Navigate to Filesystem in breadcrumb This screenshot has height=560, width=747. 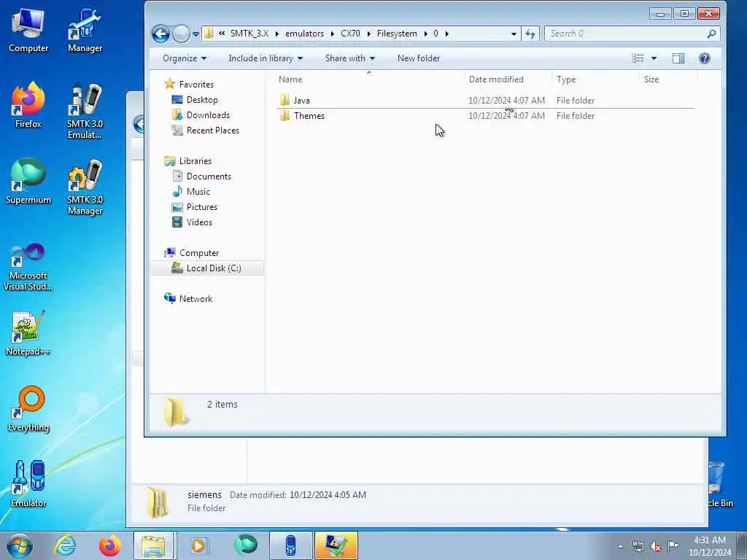[397, 34]
